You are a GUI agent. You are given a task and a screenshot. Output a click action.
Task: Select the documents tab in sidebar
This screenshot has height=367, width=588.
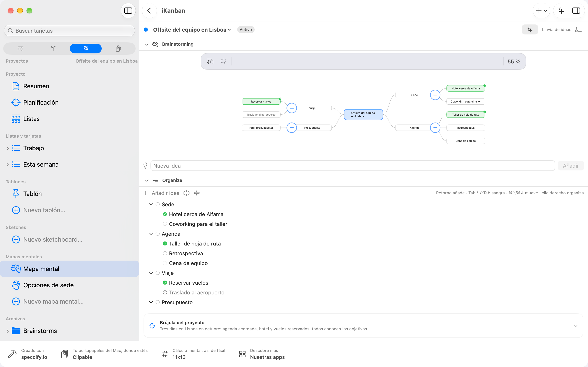click(118, 49)
